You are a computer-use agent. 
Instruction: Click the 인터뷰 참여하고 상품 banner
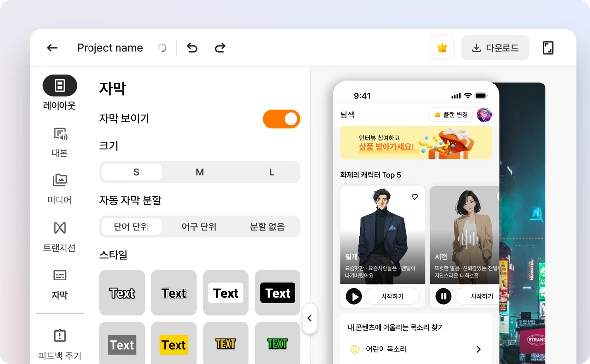point(416,142)
